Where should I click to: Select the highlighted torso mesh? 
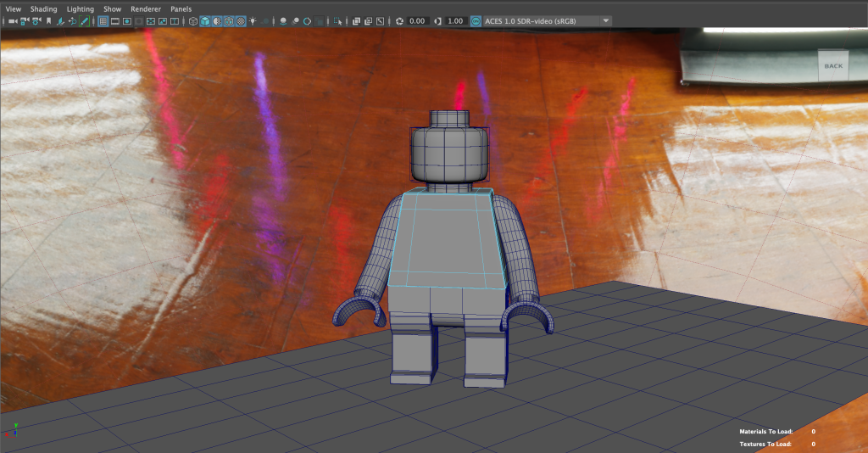(446, 239)
